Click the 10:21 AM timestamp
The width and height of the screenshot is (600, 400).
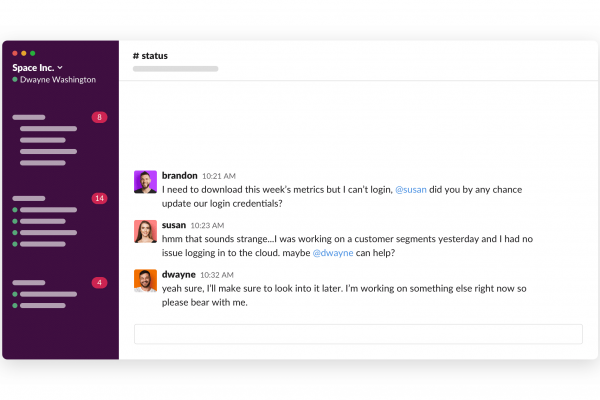[x=219, y=176]
